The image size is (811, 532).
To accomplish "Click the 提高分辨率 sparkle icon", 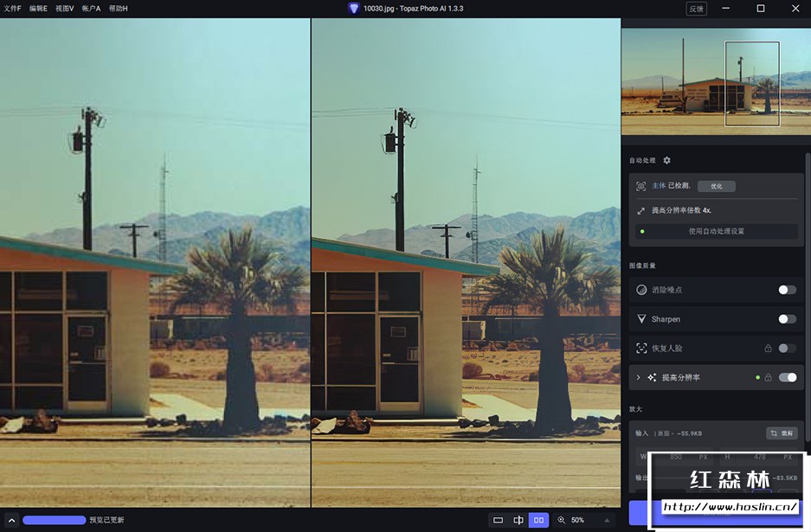I will [x=653, y=377].
